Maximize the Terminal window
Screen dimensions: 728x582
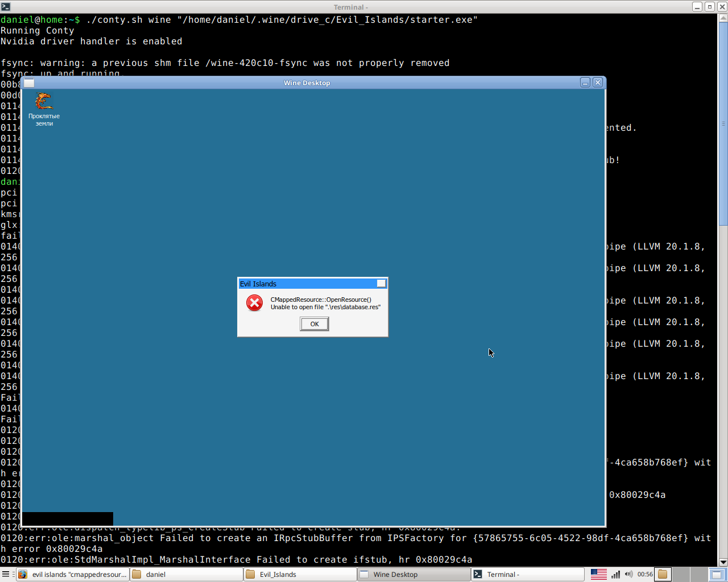[710, 7]
